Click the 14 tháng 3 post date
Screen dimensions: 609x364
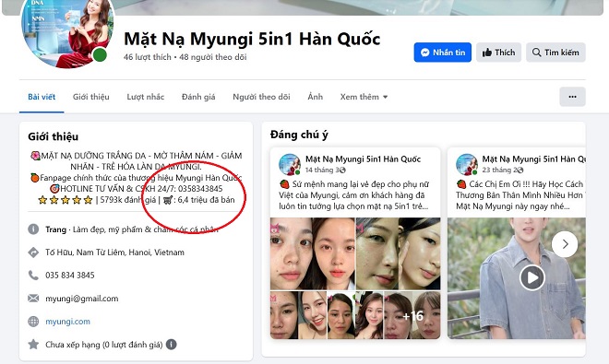point(322,170)
